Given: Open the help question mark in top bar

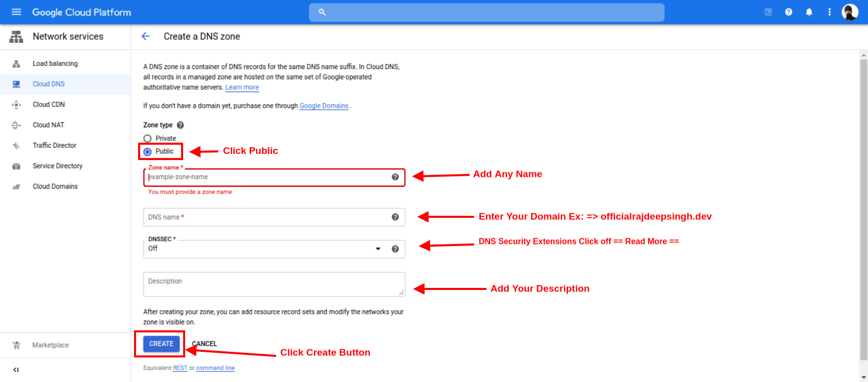Looking at the screenshot, I should [x=789, y=12].
